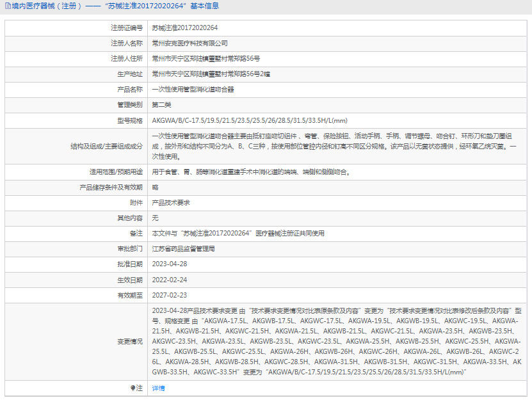This screenshot has width=532, height=400.
Task: Select production address ending 56号2幢
Action: tap(211, 74)
